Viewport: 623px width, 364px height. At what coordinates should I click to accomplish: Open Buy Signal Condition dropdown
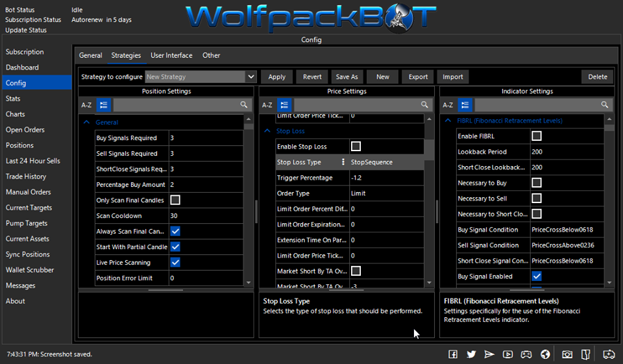point(567,230)
